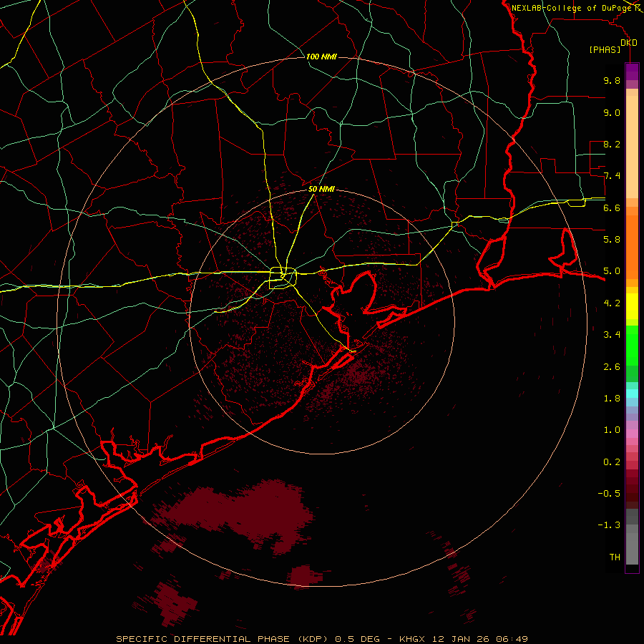The height and width of the screenshot is (644, 644).
Task: Click the KHGX station identifier in the caption
Action: 412,639
